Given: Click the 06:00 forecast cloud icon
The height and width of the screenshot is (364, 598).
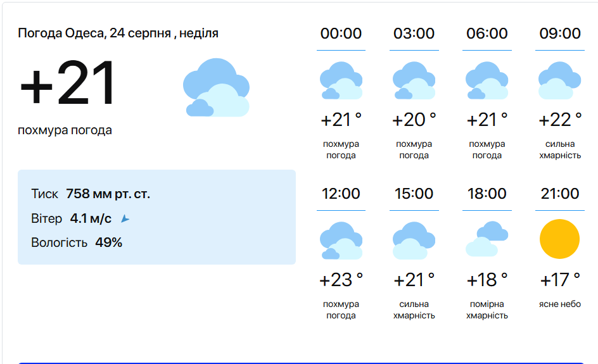Looking at the screenshot, I should click(487, 81).
